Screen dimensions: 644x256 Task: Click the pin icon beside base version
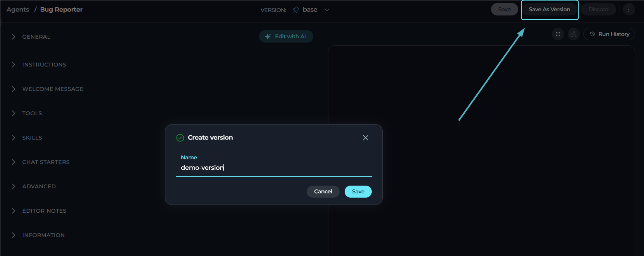click(x=296, y=10)
